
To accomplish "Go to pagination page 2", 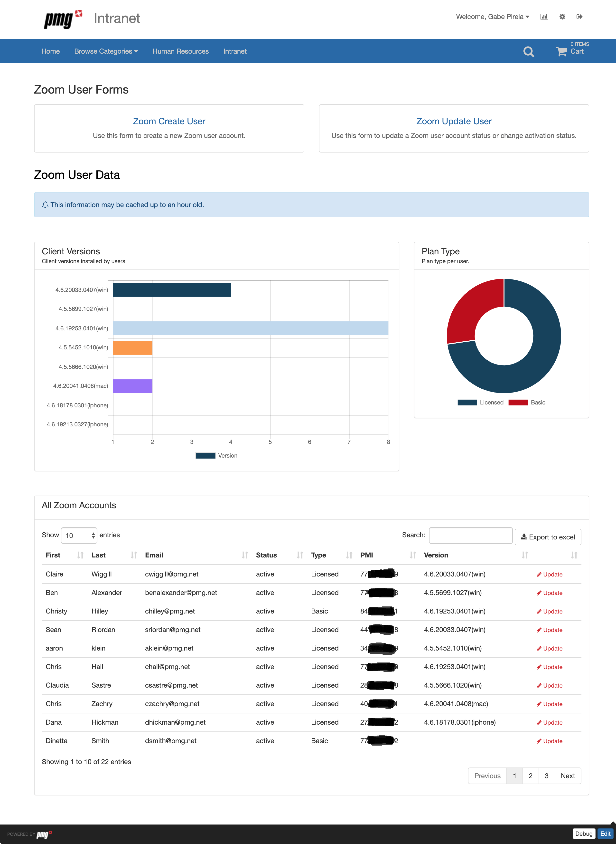I will coord(530,776).
